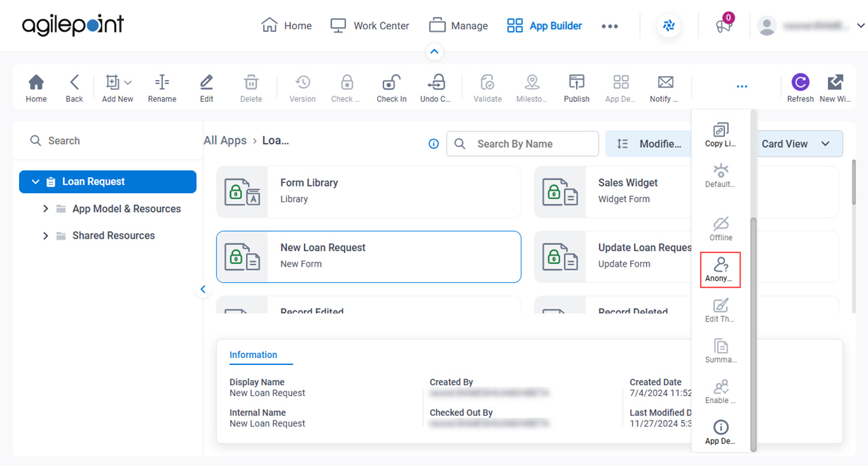Image resolution: width=868 pixels, height=466 pixels.
Task: Open the top navigation more ellipsis
Action: pyautogui.click(x=610, y=26)
